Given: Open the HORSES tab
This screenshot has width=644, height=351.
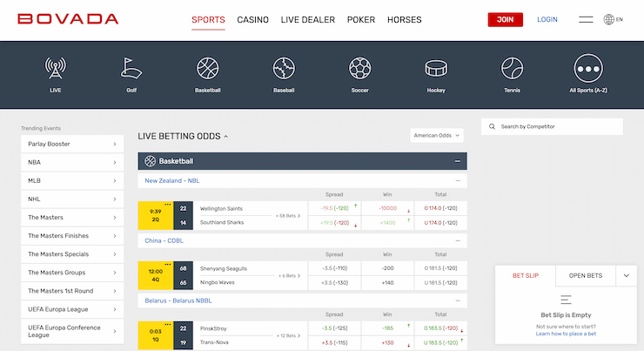Looking at the screenshot, I should click(x=404, y=20).
